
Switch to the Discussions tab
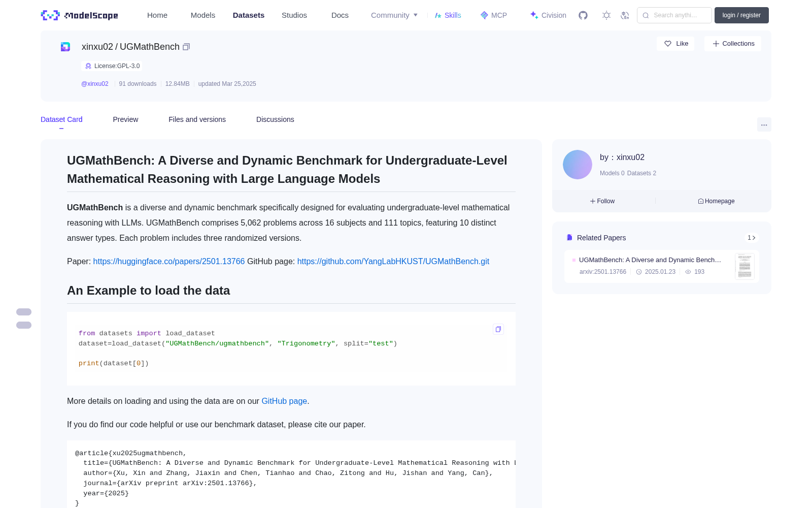click(x=275, y=119)
